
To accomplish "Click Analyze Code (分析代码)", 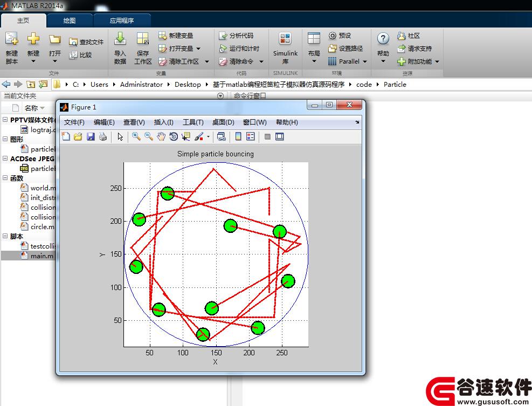I will [236, 36].
